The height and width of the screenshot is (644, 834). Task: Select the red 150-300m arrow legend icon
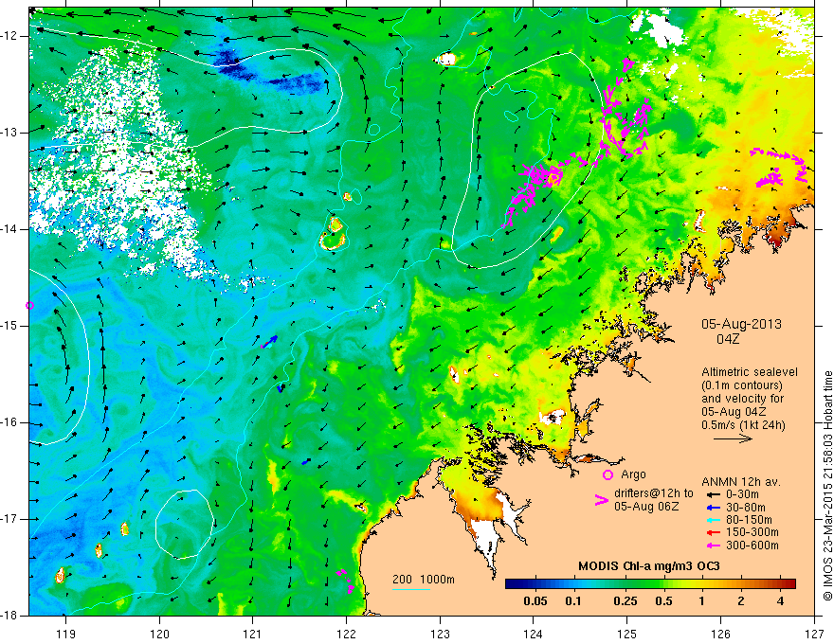coord(713,532)
